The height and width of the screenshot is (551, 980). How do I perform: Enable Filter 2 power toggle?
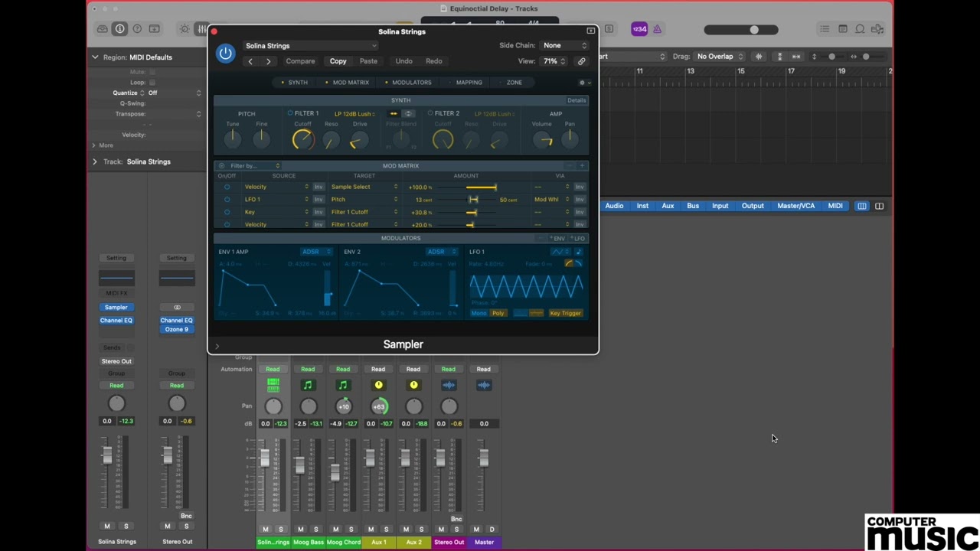click(x=430, y=113)
